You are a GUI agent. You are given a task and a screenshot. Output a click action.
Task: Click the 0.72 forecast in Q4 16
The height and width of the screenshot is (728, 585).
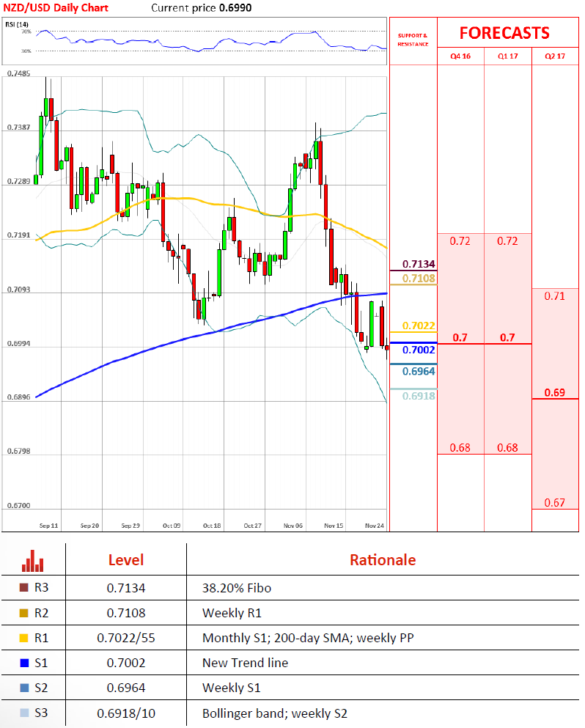click(x=460, y=241)
